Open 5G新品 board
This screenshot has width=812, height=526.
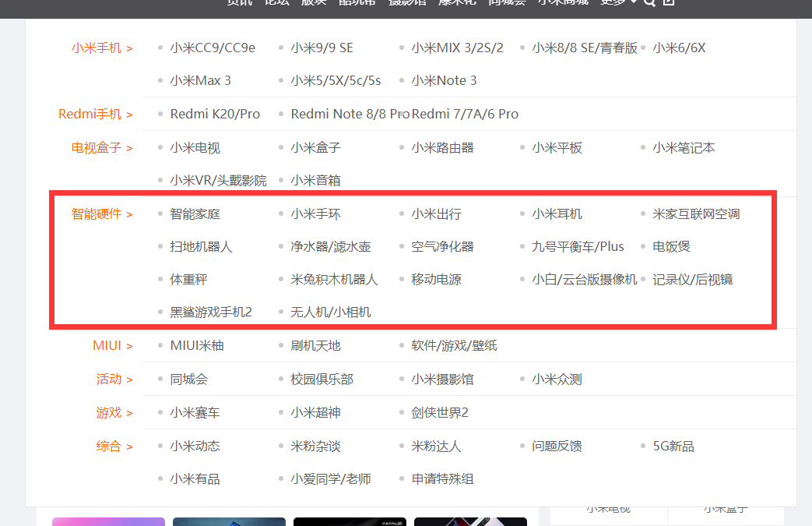coord(673,447)
